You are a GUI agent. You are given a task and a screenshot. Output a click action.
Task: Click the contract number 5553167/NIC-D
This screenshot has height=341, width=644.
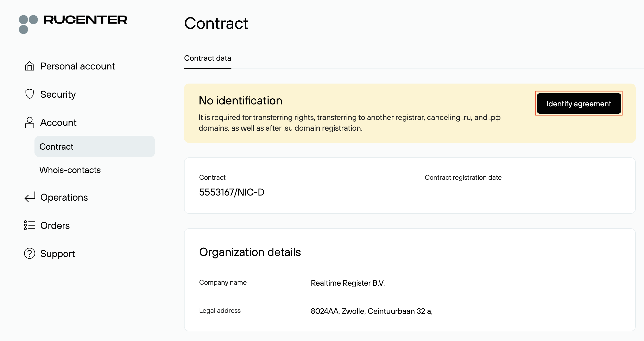[231, 192]
